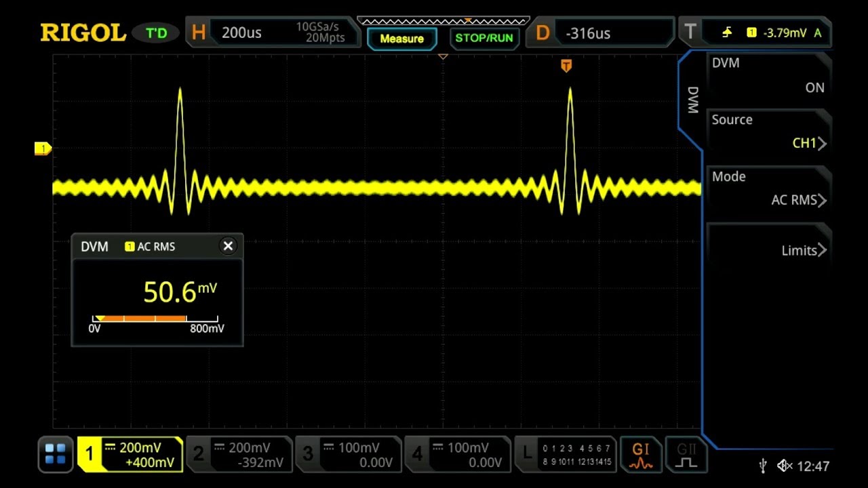Close the DVM measurement window
This screenshot has height=488, width=868.
coord(228,246)
